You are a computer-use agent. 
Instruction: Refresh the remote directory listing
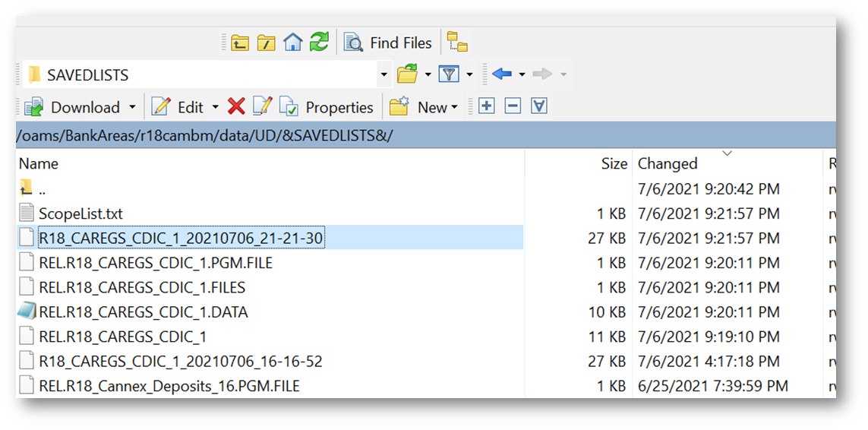pos(319,43)
